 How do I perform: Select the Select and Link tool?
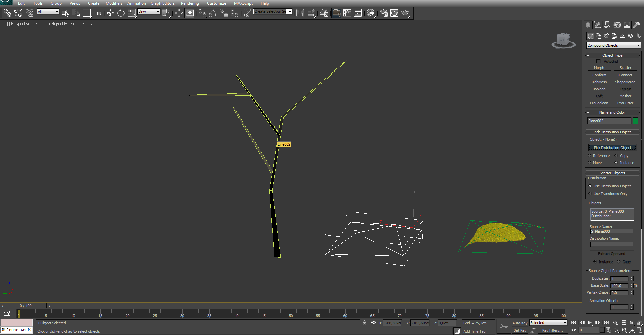tap(7, 13)
